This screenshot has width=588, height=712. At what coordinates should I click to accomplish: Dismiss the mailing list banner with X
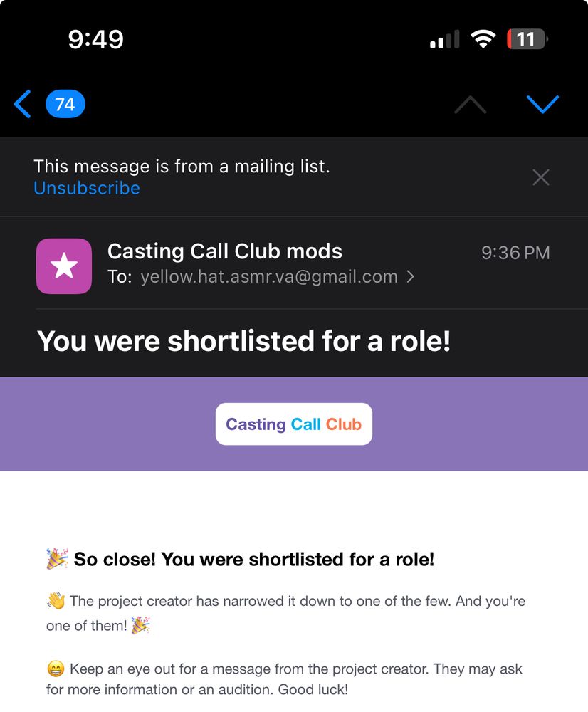coord(541,177)
